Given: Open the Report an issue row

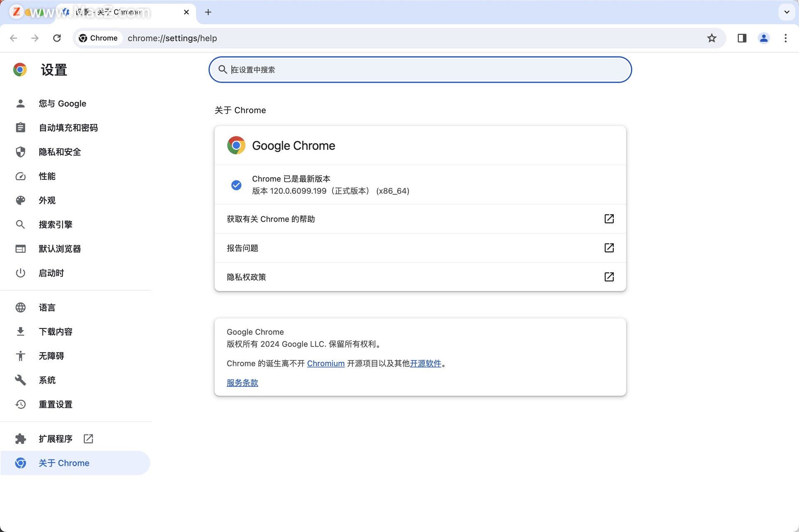Looking at the screenshot, I should click(x=420, y=248).
